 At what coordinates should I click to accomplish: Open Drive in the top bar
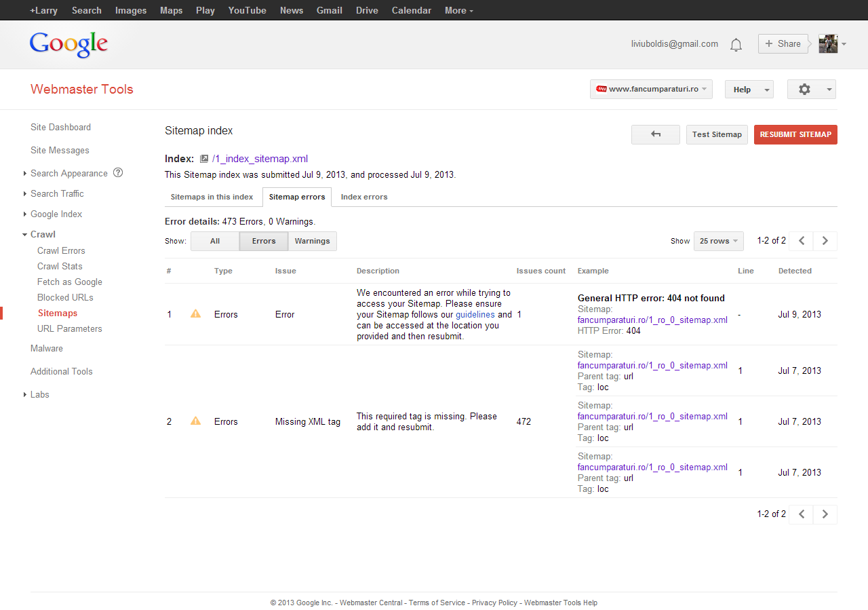[367, 10]
